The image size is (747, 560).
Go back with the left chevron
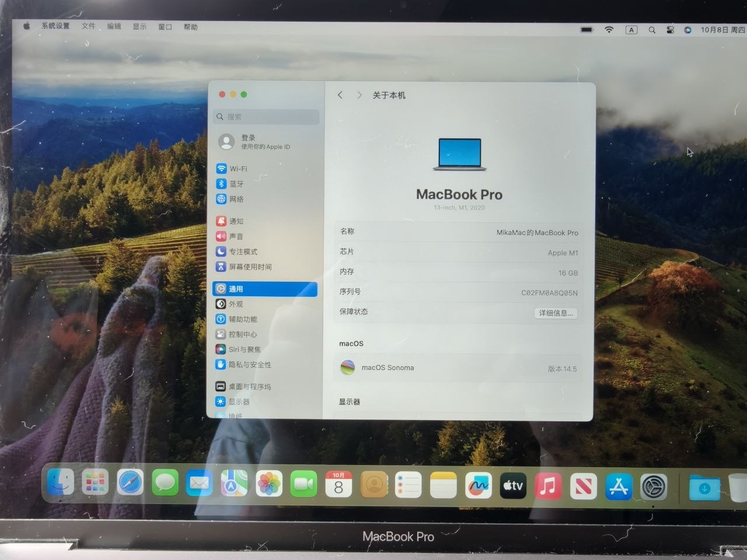[x=340, y=95]
